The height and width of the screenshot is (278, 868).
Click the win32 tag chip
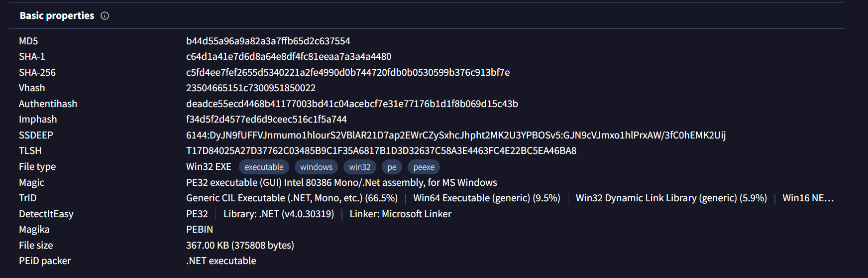[x=360, y=167]
